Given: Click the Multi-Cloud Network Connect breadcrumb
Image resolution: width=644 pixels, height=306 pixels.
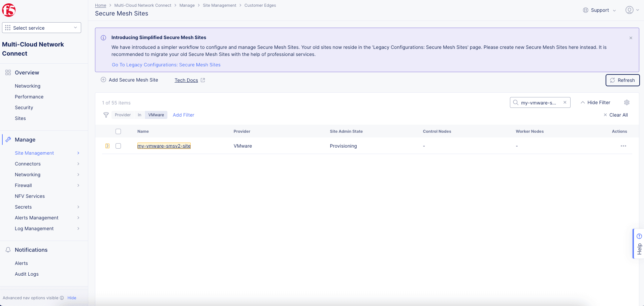Looking at the screenshot, I should pyautogui.click(x=143, y=5).
